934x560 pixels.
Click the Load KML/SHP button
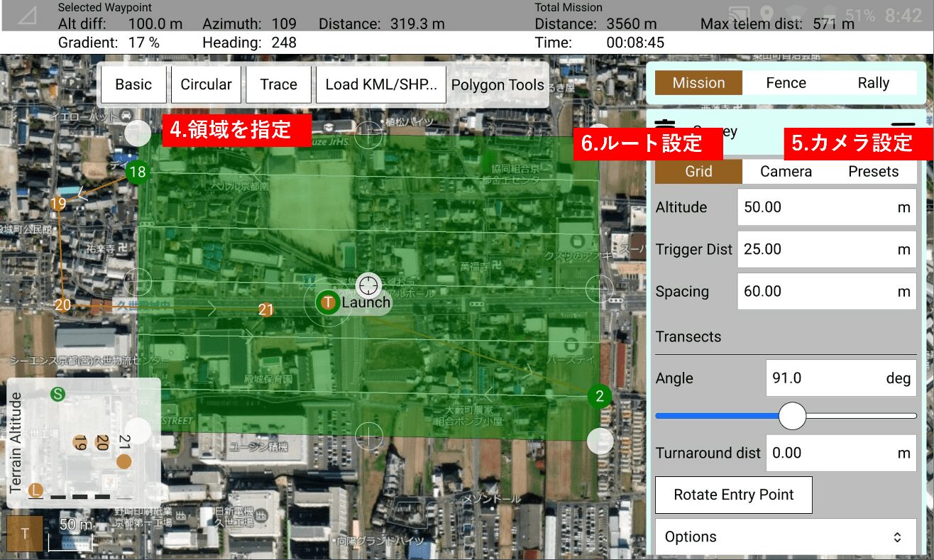(x=381, y=84)
